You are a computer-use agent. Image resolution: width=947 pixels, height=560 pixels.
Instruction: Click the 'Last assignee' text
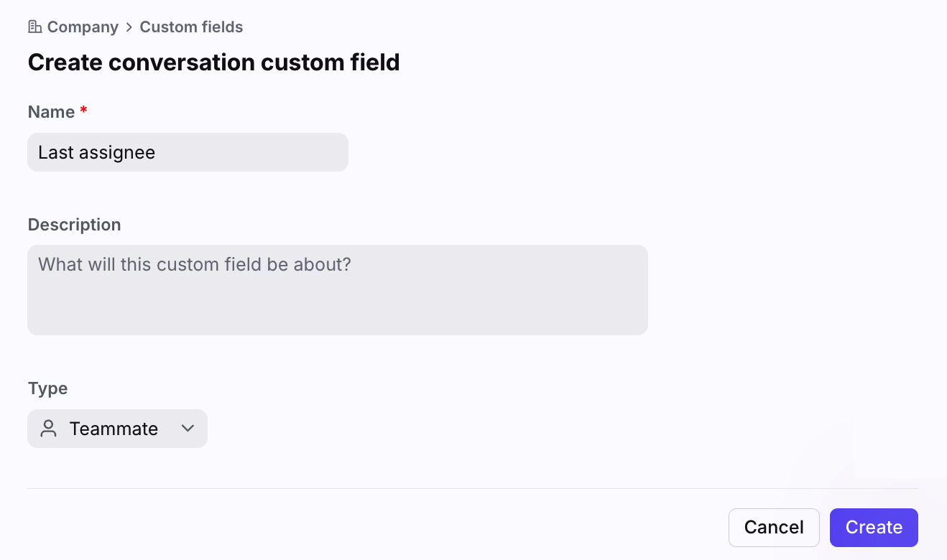(97, 152)
